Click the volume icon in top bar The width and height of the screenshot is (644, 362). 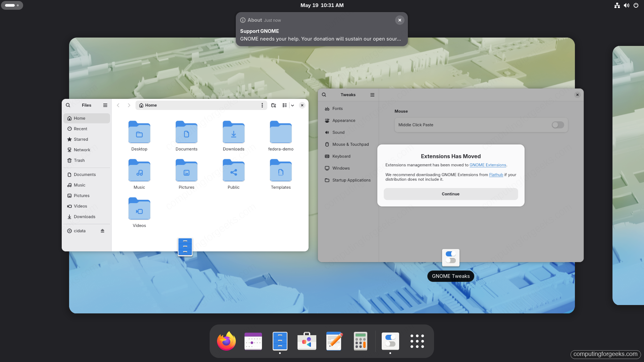click(627, 5)
